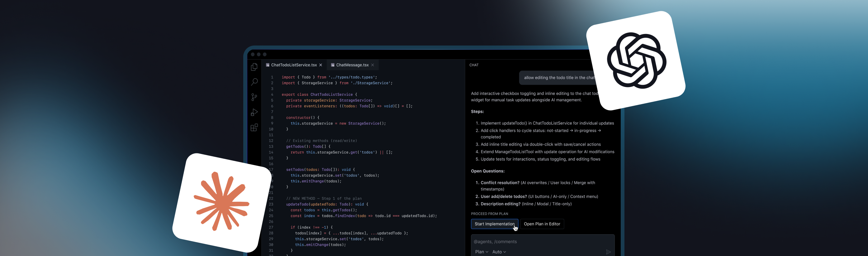
Task: Click the send arrow in chat input
Action: pyautogui.click(x=608, y=252)
